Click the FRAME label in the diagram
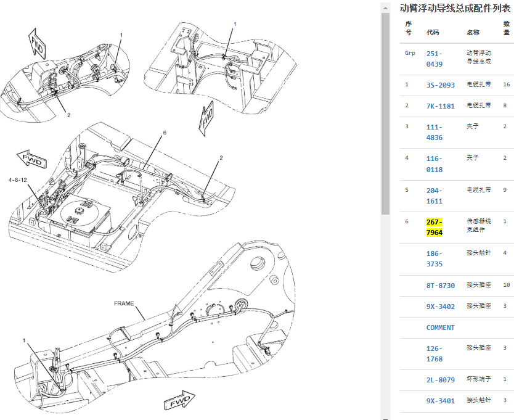Viewport: 514px width, 420px height. pyautogui.click(x=124, y=303)
